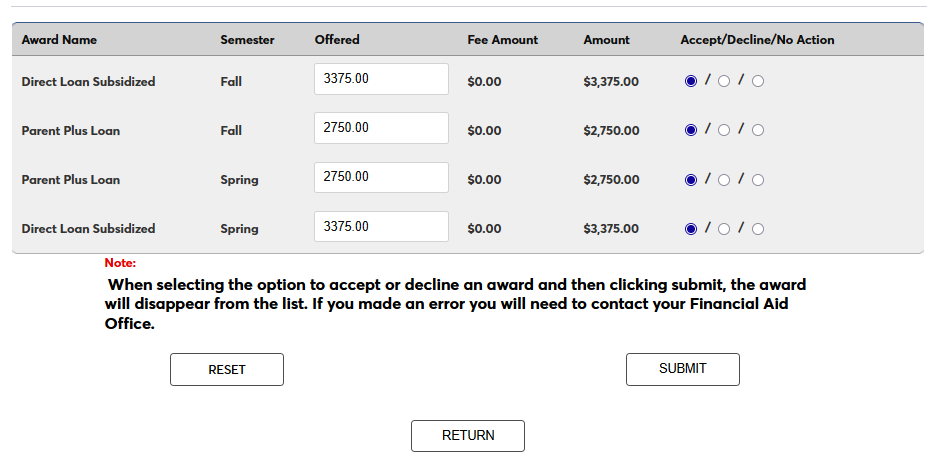Click the RETURN button
The height and width of the screenshot is (459, 936).
coord(468,436)
